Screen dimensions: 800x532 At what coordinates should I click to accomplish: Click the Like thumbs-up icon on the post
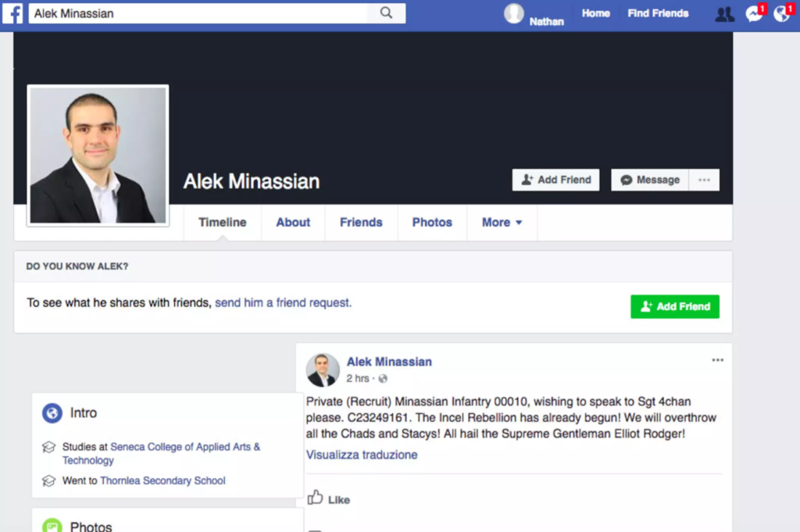[316, 498]
